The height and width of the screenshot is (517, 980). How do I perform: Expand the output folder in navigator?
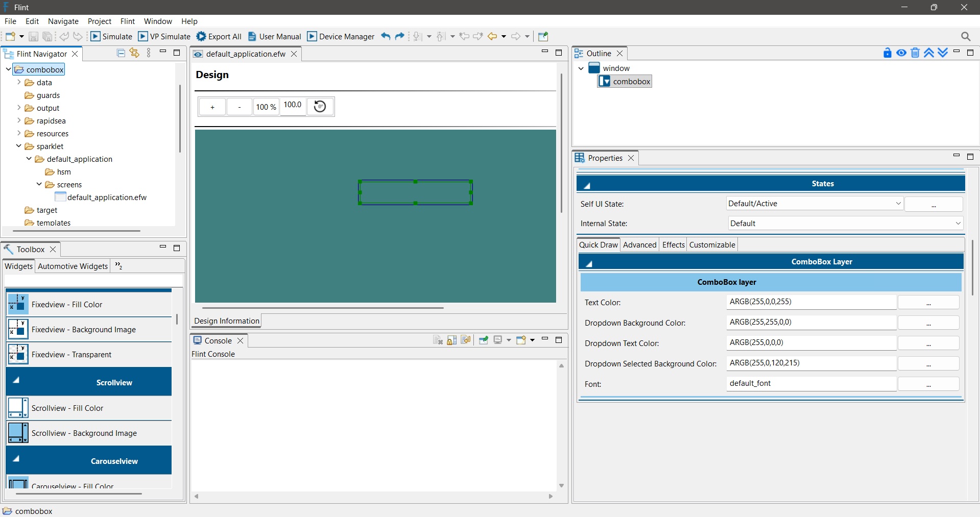[19, 108]
